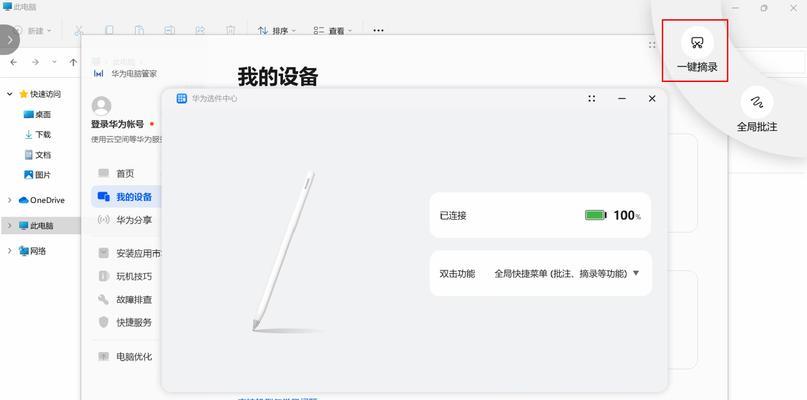This screenshot has height=400, width=807.
Task: Click the Explorer share icon
Action: click(x=200, y=31)
